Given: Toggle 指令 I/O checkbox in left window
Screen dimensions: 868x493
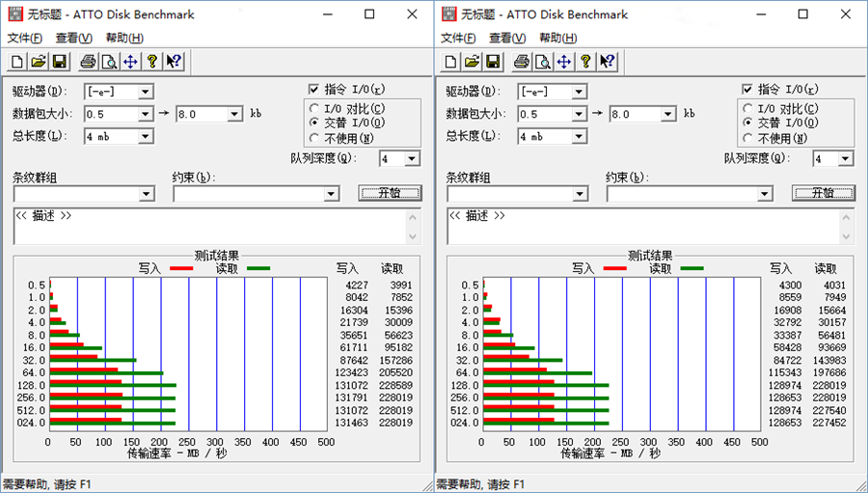Looking at the screenshot, I should click(313, 90).
